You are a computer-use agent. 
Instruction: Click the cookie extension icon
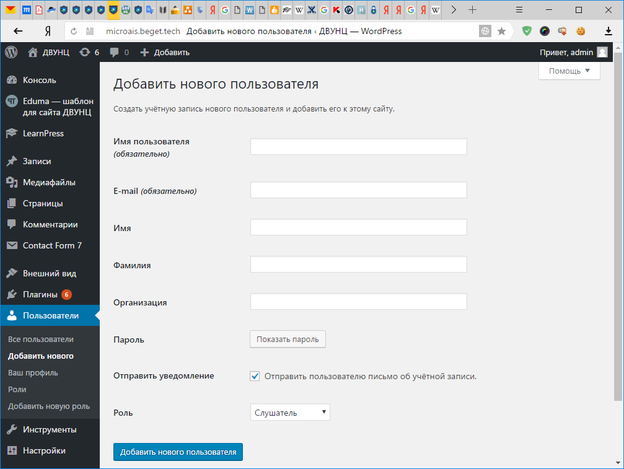point(581,31)
